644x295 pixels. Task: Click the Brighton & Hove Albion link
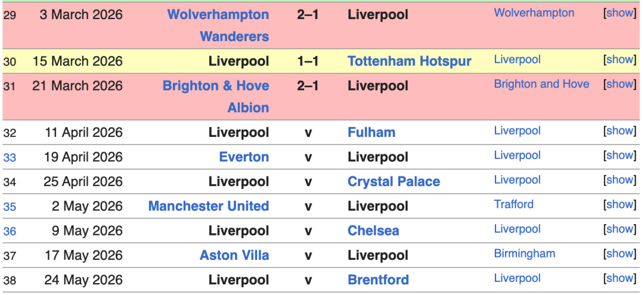[216, 86]
